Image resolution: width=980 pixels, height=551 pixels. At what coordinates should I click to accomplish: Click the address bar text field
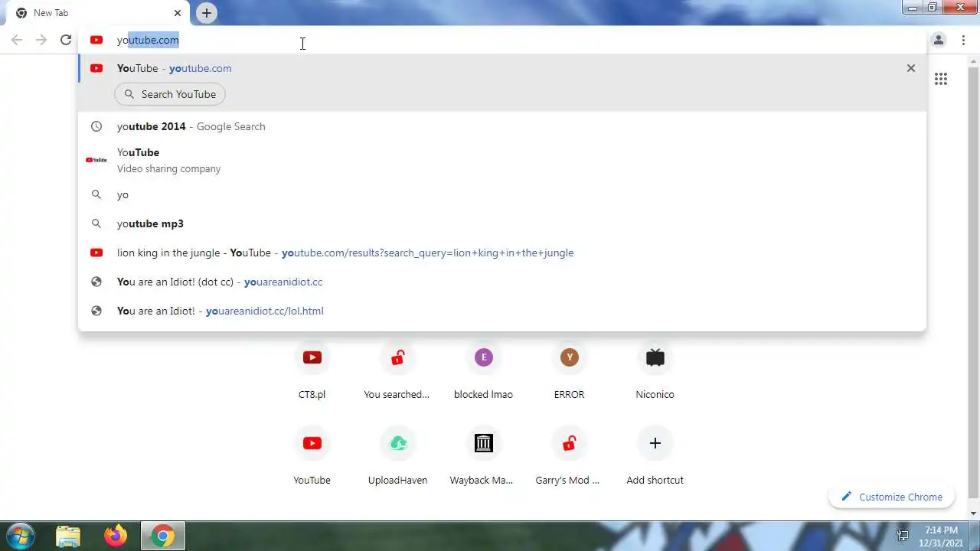pyautogui.click(x=501, y=40)
